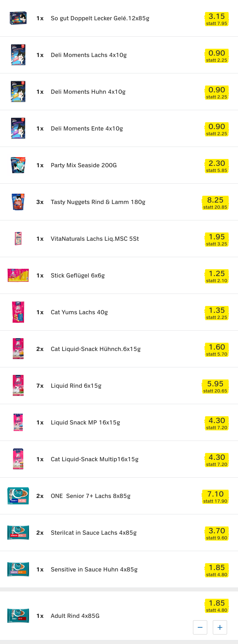
Task: Open VitaNaturals Lachs Liq.MSC 5St item
Action: click(95, 239)
